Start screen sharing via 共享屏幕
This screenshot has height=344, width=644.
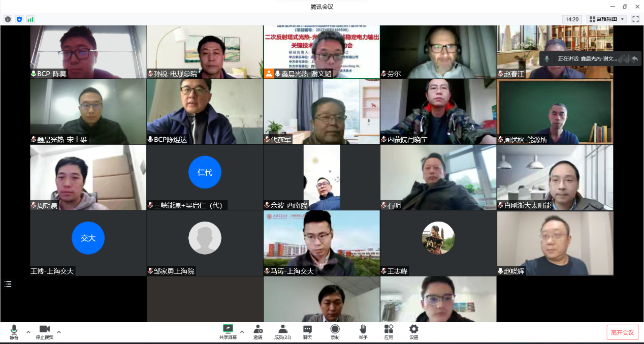pos(228,332)
